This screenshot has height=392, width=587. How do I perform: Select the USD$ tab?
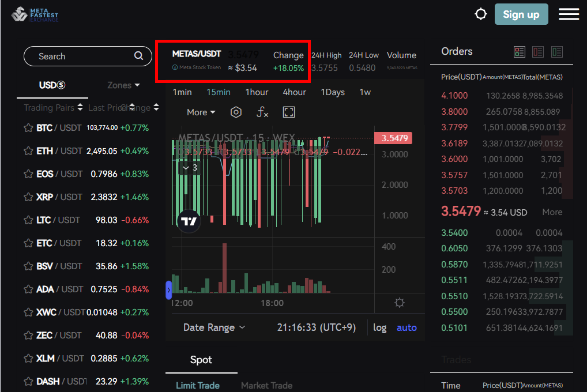coord(52,85)
